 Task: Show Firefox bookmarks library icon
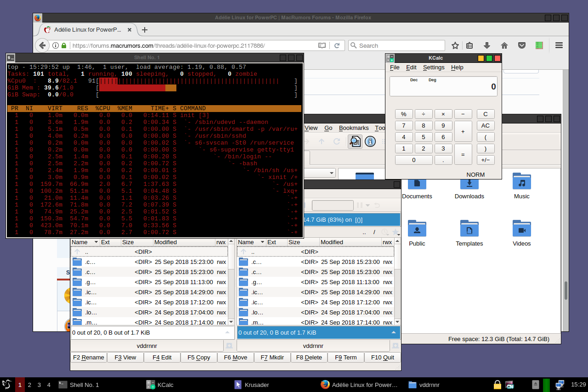[469, 45]
